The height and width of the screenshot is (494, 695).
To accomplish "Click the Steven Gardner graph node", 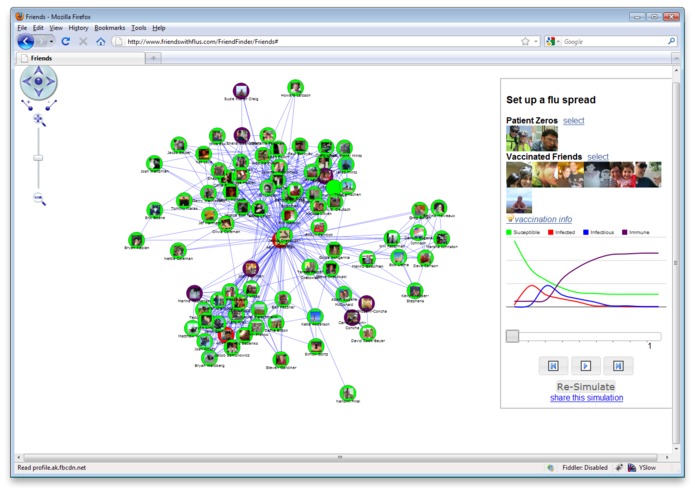I will [x=281, y=359].
